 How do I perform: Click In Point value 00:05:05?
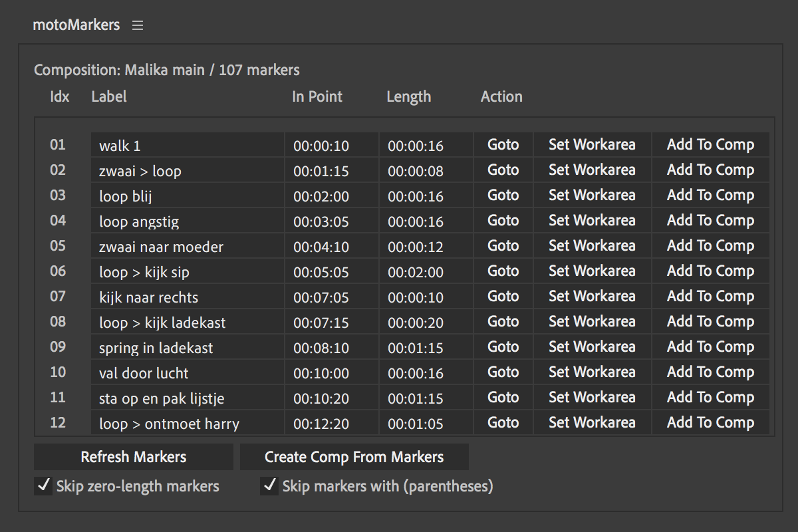point(332,271)
